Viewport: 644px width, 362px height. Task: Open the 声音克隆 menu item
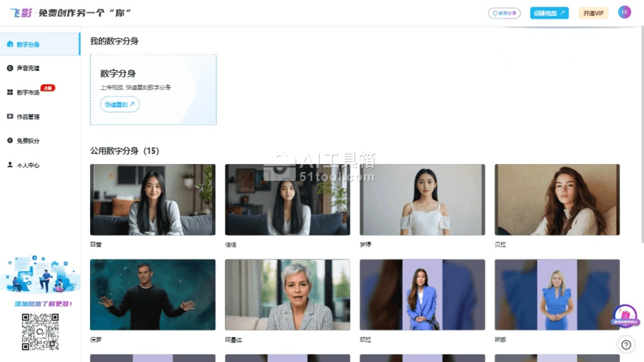pyautogui.click(x=28, y=68)
